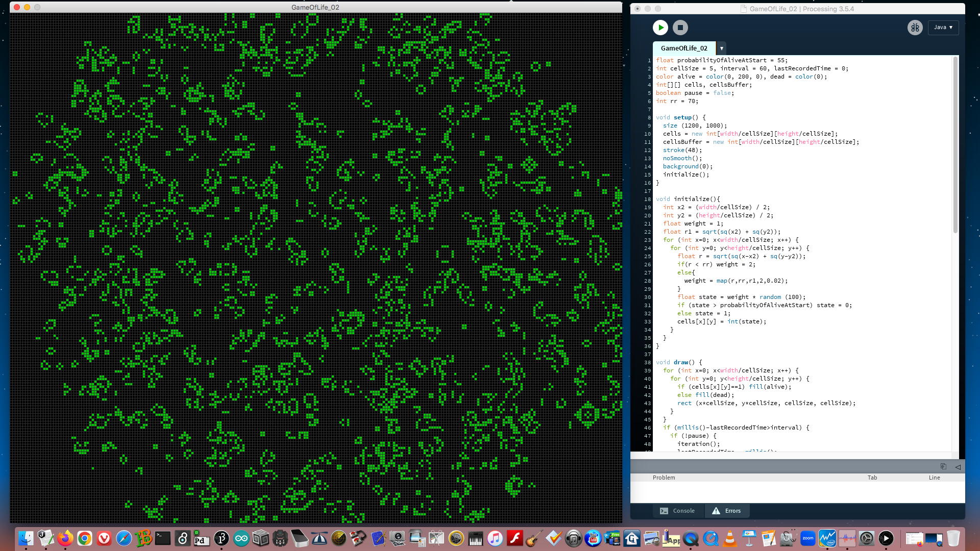Open Zoom from the dock
The width and height of the screenshot is (980, 551).
pyautogui.click(x=807, y=538)
